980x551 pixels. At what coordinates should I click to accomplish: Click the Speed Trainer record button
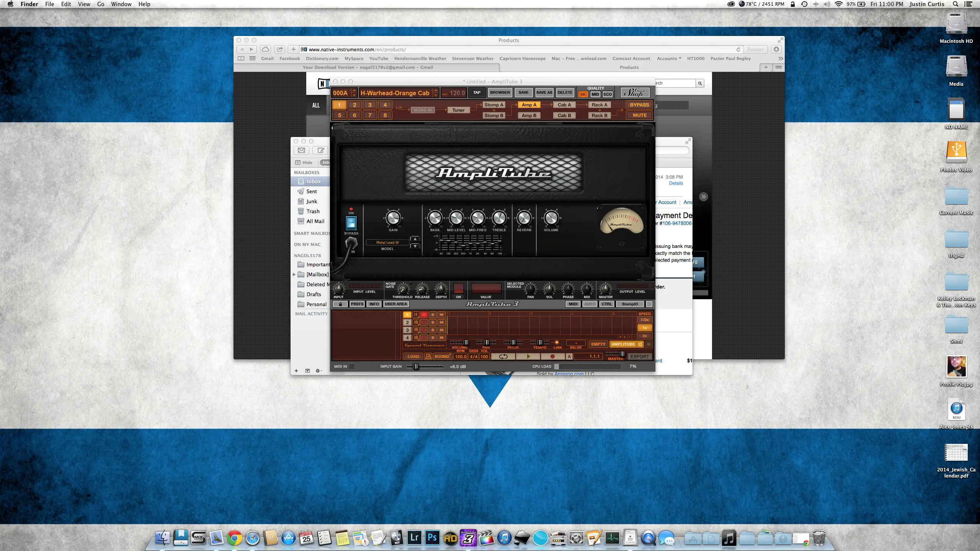pyautogui.click(x=552, y=356)
